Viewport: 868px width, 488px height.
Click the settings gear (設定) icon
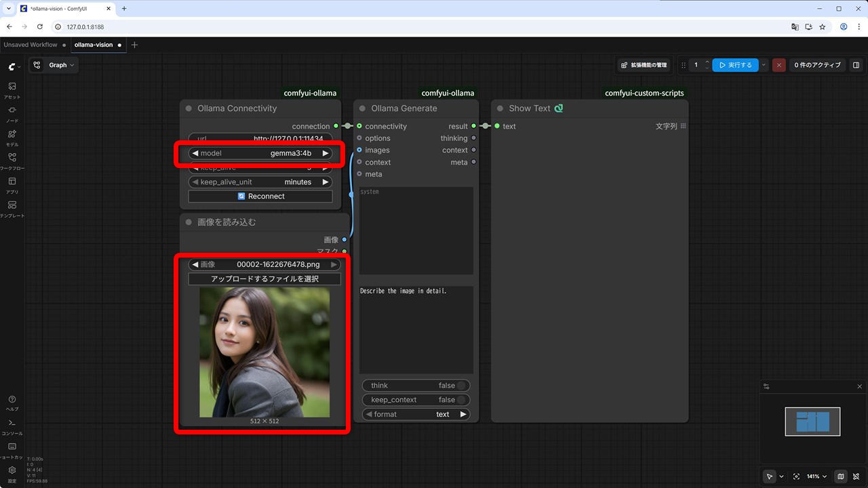pos(12,472)
